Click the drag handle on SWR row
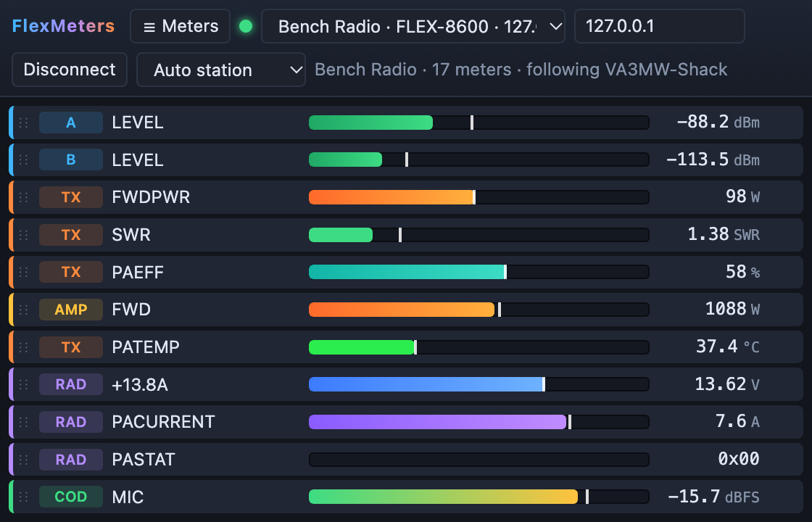 pos(23,235)
